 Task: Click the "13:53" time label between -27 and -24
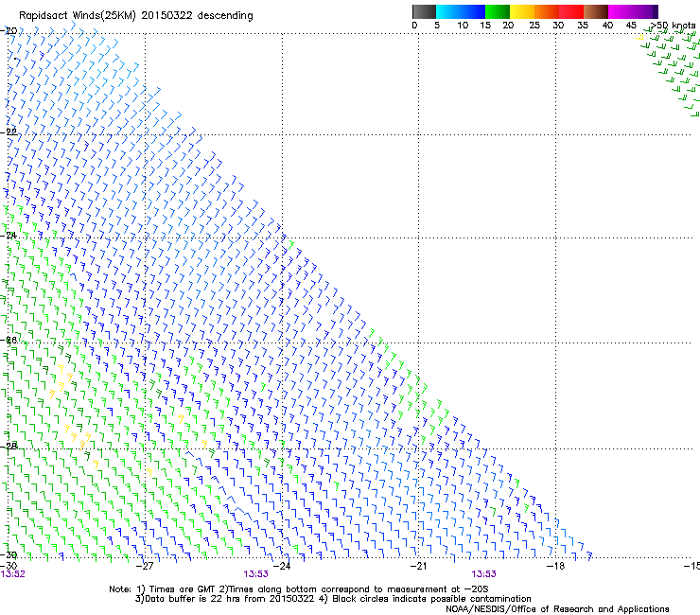(x=255, y=574)
